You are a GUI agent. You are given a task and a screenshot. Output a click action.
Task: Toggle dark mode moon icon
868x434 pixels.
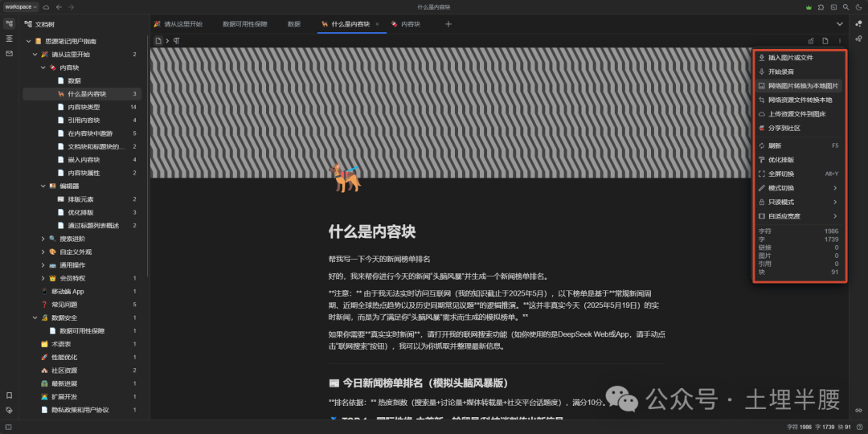click(x=858, y=7)
